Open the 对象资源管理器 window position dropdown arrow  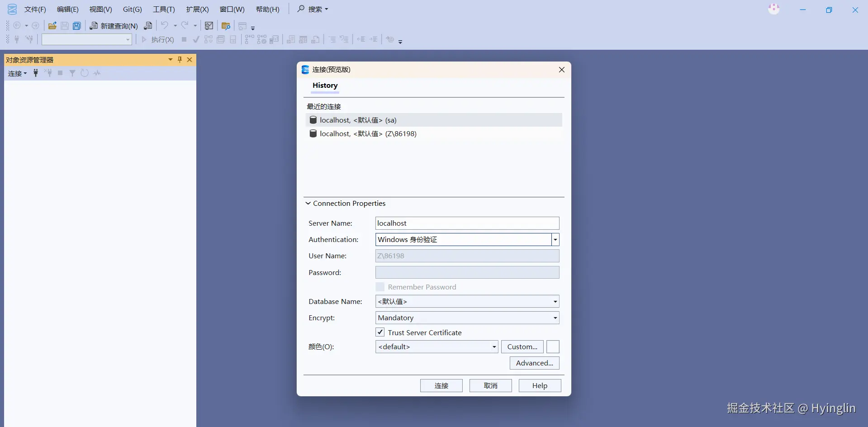pos(171,59)
